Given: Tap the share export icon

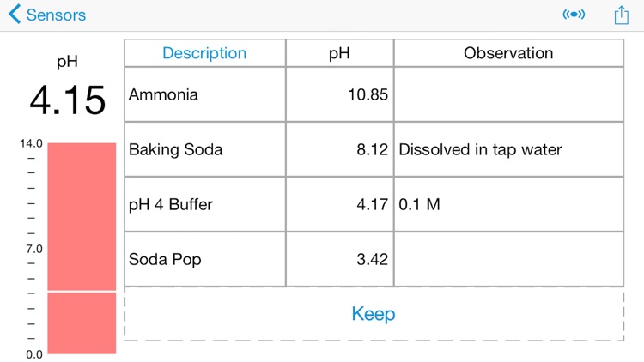Looking at the screenshot, I should [x=622, y=15].
